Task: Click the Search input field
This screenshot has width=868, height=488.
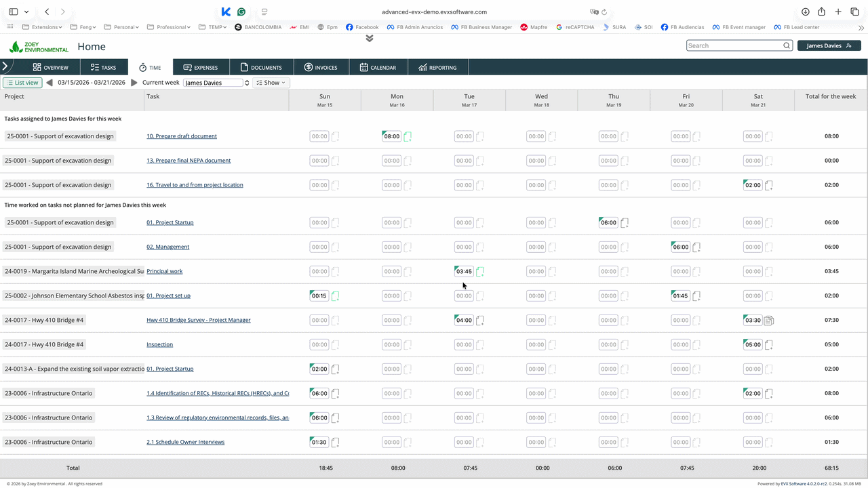Action: pos(735,45)
